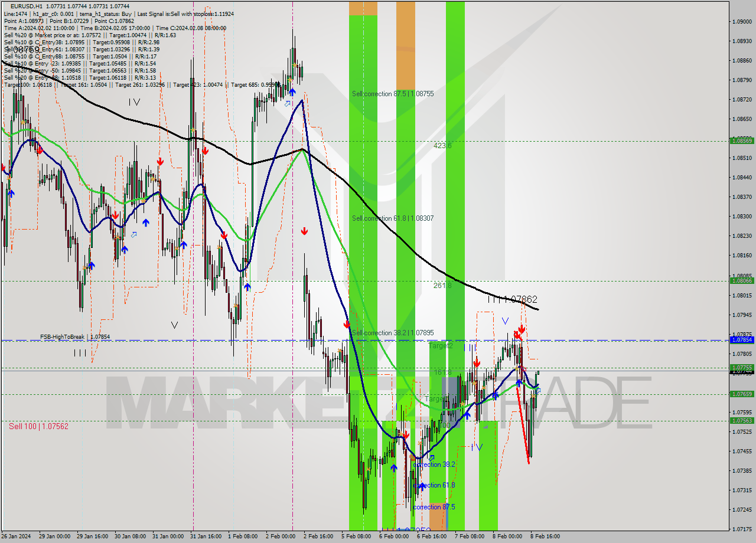Viewport: 756px width, 543px height.
Task: Click the 1.08860 price axis value
Action: 742,61
